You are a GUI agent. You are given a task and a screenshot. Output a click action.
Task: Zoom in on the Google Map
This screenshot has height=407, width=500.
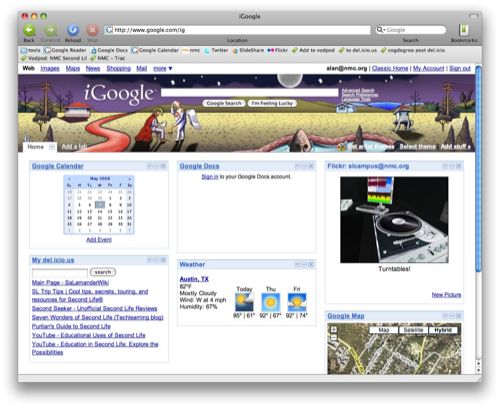pyautogui.click(x=333, y=330)
